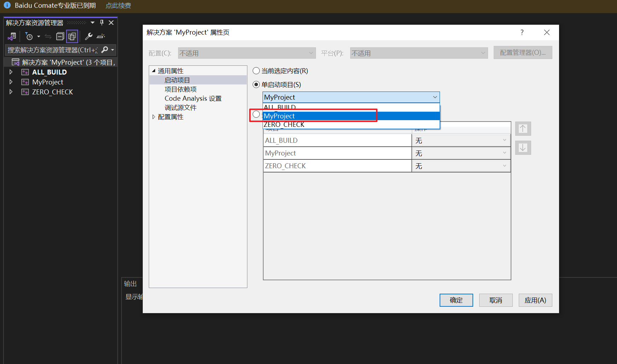Select 调试源文件 in the property tree
This screenshot has height=364, width=617.
coord(180,108)
